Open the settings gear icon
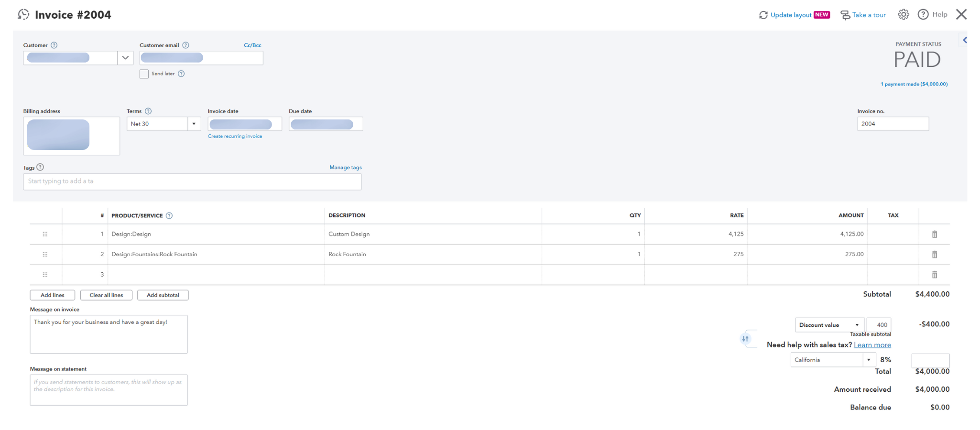 coord(903,15)
